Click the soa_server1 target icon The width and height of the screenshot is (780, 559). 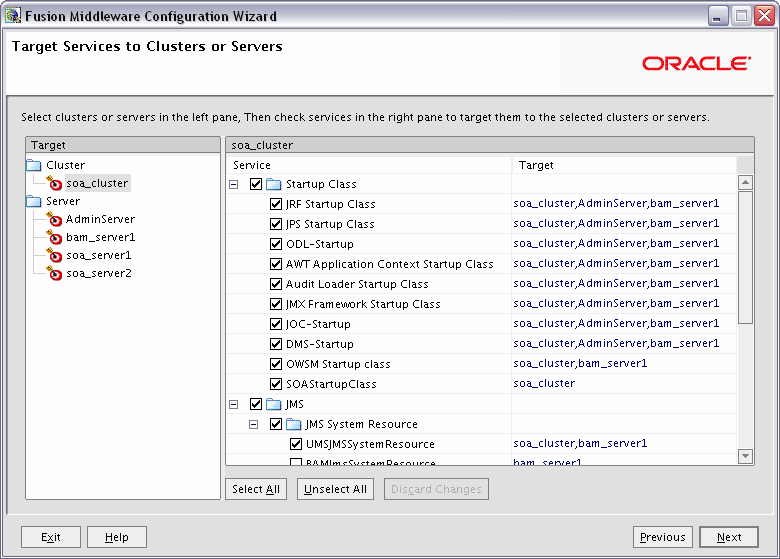tap(54, 255)
